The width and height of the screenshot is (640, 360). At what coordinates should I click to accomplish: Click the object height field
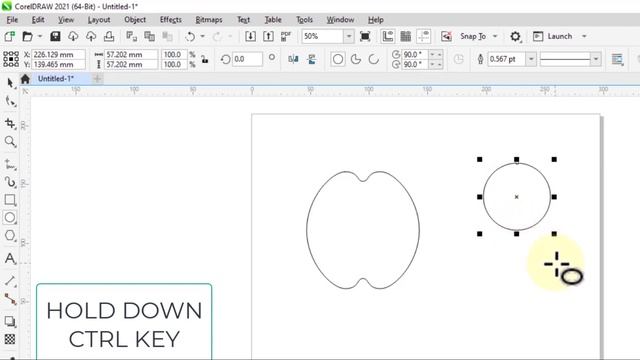point(131,64)
